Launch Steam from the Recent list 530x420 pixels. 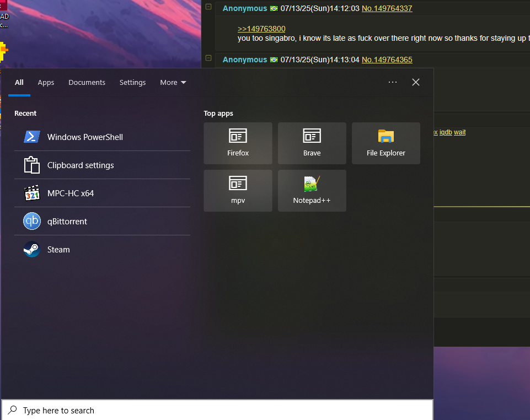tap(102, 249)
